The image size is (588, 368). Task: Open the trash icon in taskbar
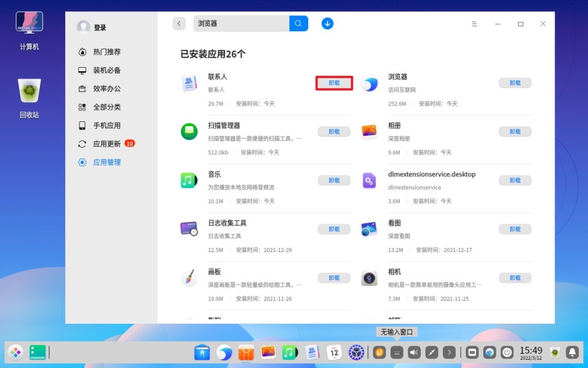pyautogui.click(x=554, y=352)
